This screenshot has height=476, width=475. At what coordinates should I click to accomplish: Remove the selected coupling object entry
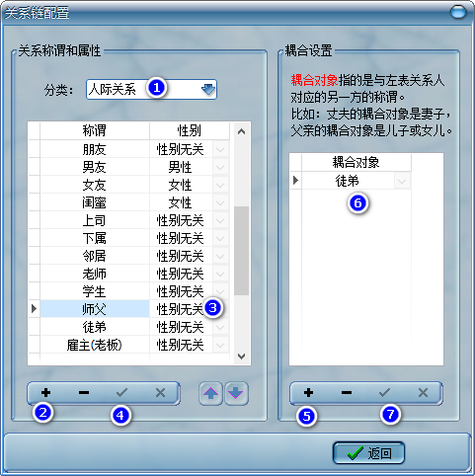tap(347, 392)
